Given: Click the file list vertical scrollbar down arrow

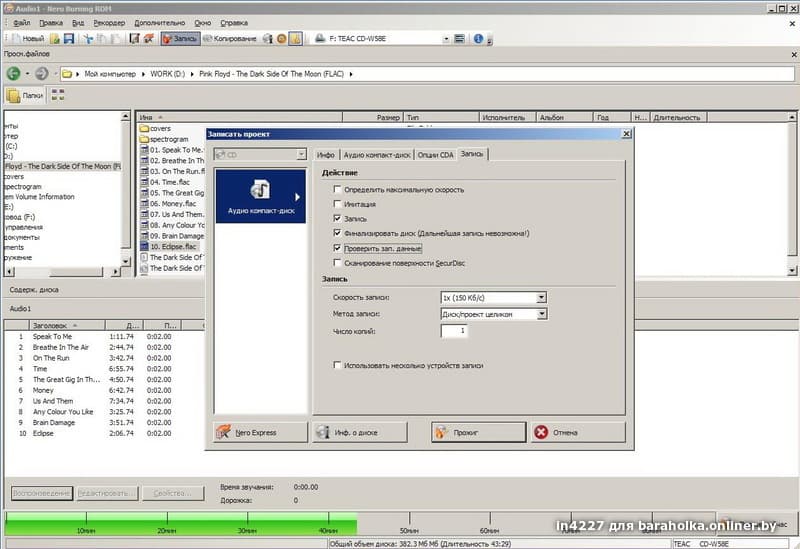Looking at the screenshot, I should point(792,271).
